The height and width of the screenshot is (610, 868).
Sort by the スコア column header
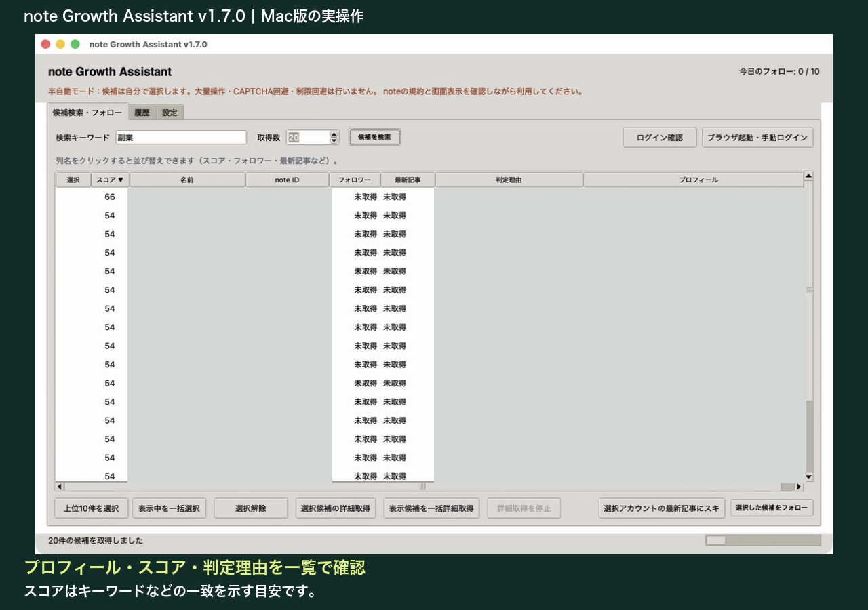tap(110, 180)
